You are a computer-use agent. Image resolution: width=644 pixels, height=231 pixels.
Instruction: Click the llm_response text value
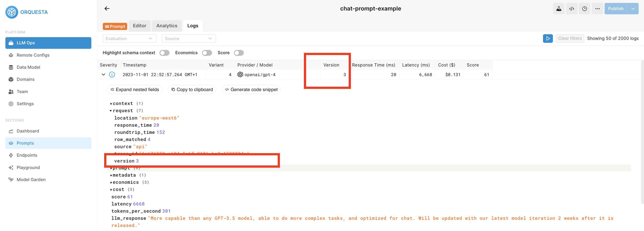point(363,222)
